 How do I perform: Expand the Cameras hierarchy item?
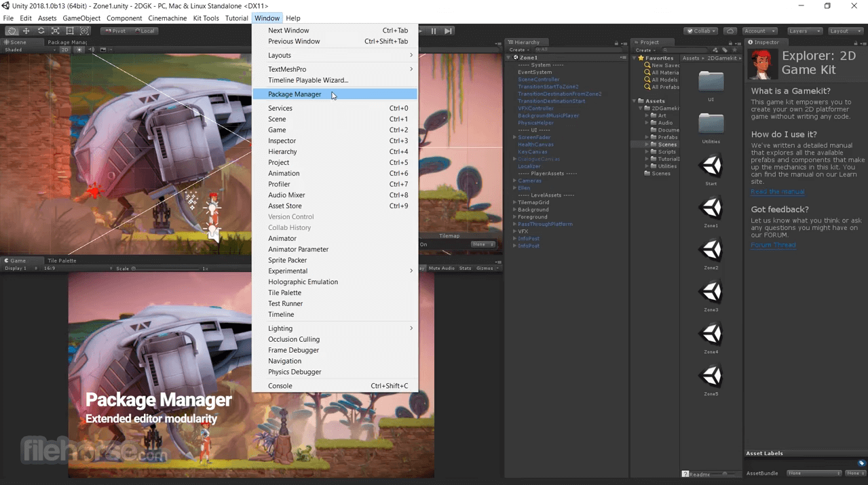click(514, 181)
